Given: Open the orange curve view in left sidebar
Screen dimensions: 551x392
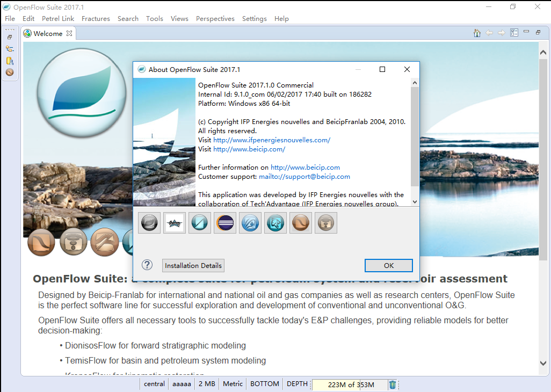Looking at the screenshot, I should (10, 72).
